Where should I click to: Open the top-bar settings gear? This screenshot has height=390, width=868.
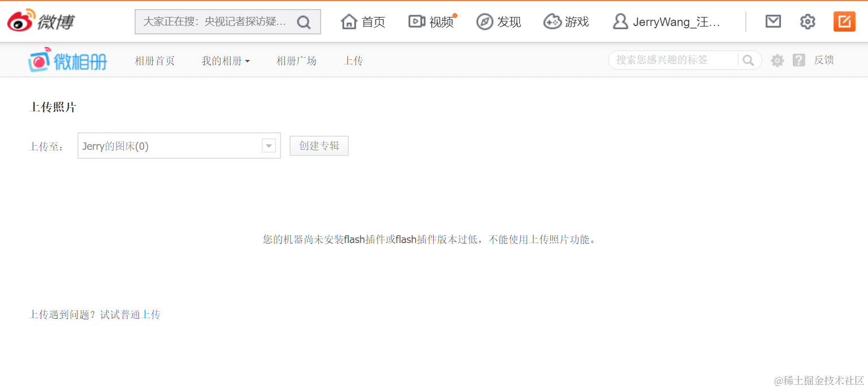click(807, 21)
